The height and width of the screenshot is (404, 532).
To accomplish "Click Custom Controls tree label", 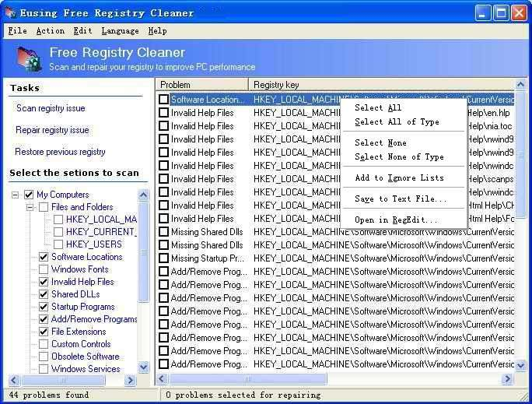I will coord(81,344).
